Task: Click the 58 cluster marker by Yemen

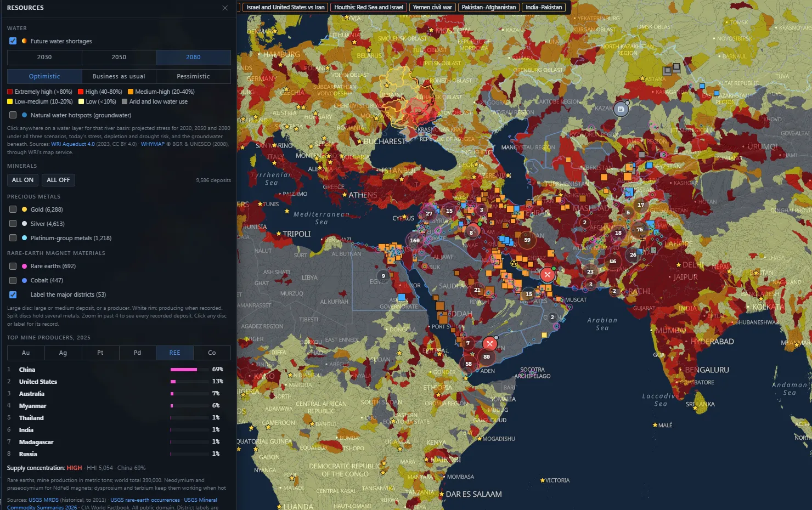Action: point(469,364)
